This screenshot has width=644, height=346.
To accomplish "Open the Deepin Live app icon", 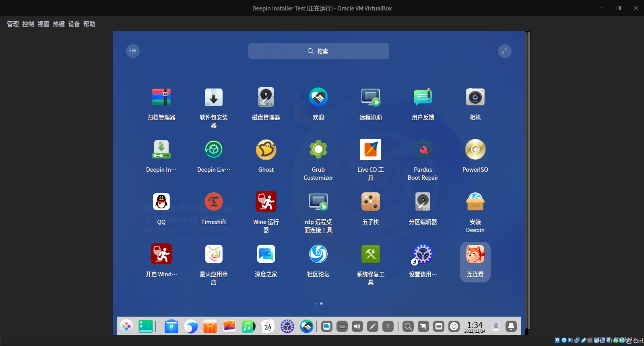I will [x=214, y=149].
